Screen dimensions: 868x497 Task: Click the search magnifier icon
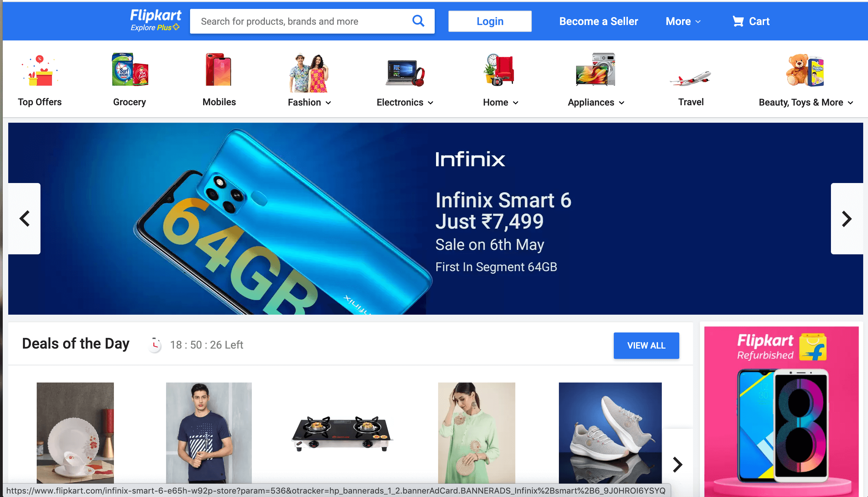click(418, 21)
